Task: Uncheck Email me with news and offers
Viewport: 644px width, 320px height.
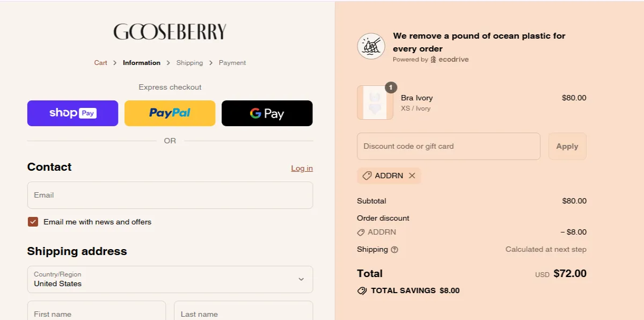Action: click(x=33, y=221)
